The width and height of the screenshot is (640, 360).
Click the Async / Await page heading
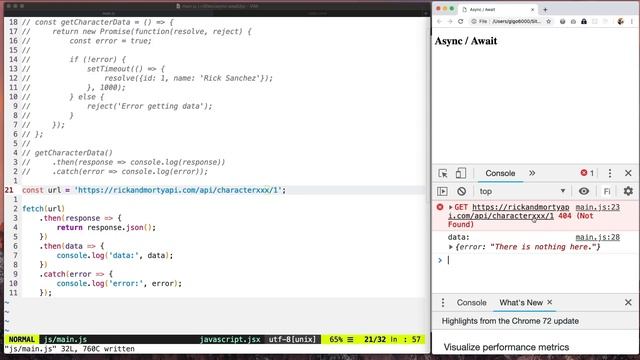click(x=466, y=41)
